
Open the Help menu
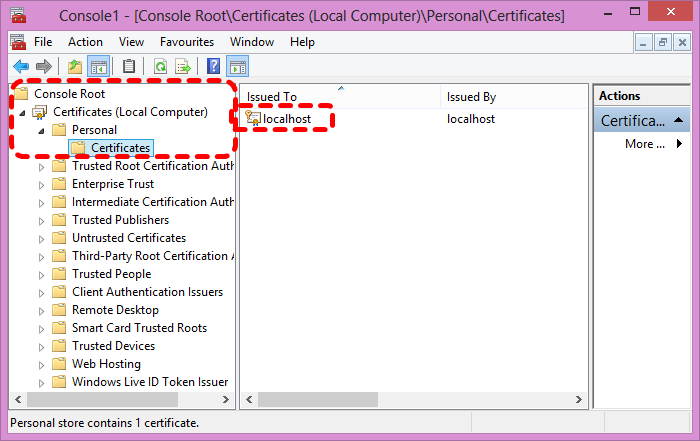(302, 42)
